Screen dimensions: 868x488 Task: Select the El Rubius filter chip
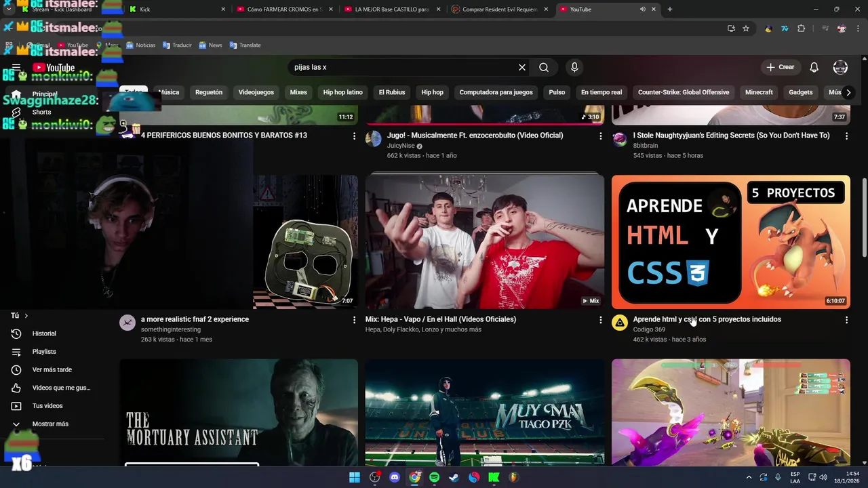click(392, 92)
